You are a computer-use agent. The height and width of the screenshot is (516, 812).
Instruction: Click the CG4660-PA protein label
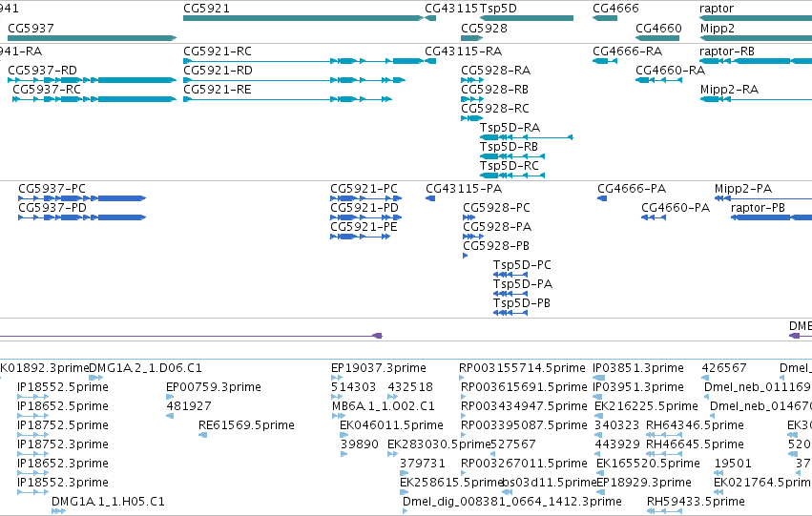point(676,208)
